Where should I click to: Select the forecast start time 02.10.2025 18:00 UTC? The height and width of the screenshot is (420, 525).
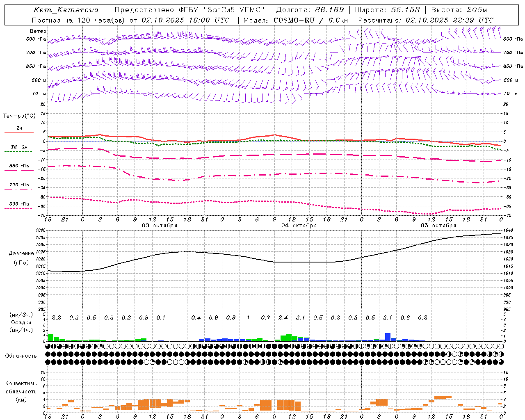pos(185,20)
